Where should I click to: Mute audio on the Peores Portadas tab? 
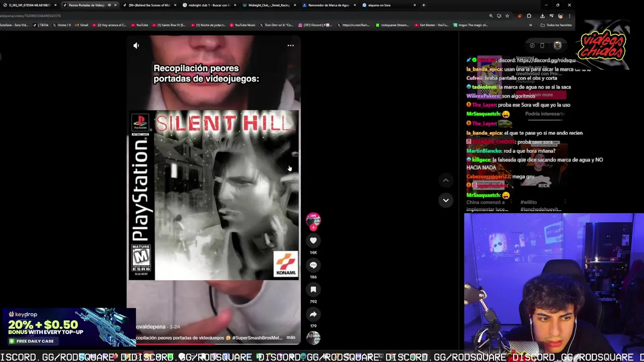(109, 5)
